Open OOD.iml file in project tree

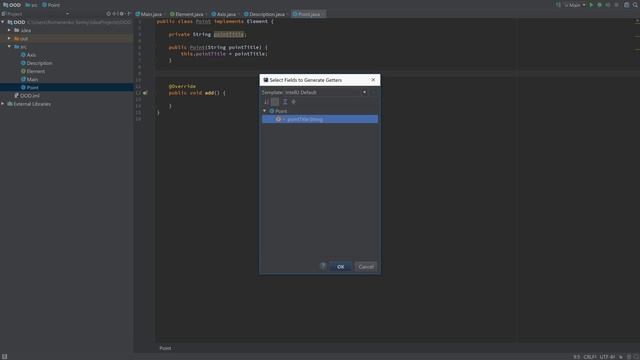coord(29,96)
